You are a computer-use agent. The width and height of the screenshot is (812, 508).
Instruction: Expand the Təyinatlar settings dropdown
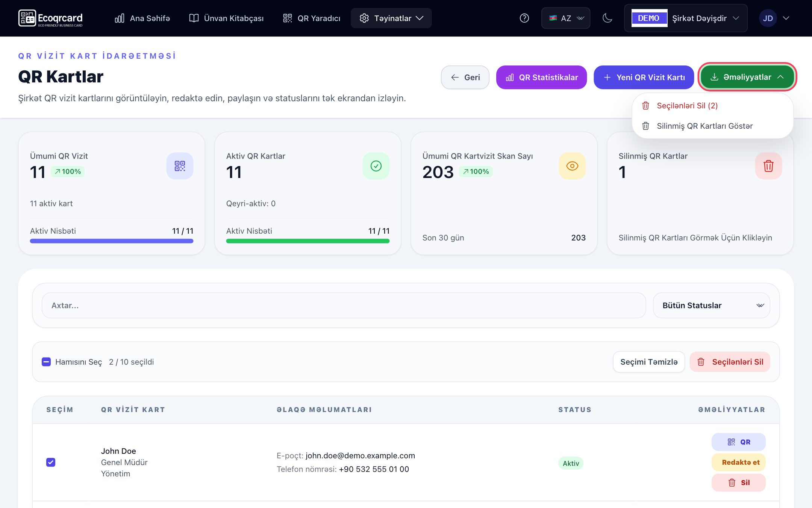(x=391, y=18)
